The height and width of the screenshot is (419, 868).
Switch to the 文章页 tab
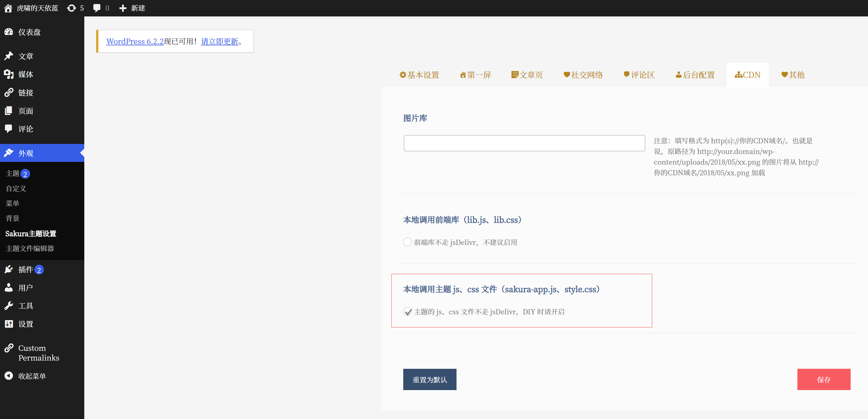click(x=527, y=75)
